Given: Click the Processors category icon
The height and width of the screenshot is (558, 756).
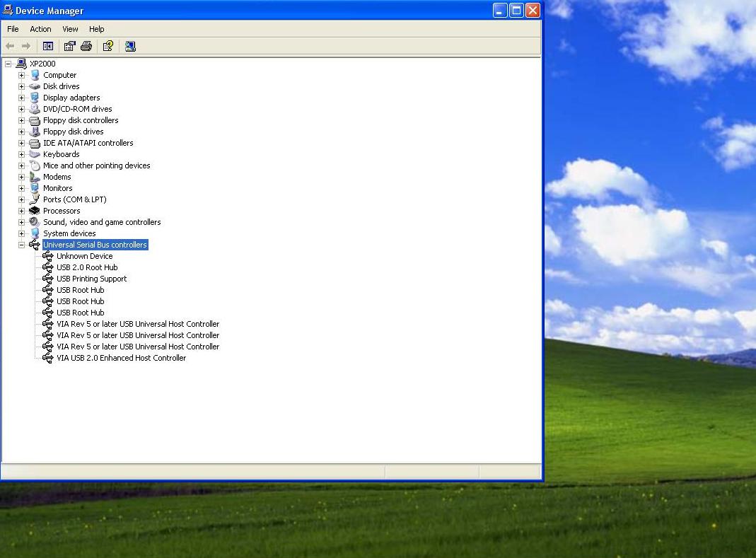Looking at the screenshot, I should (35, 211).
